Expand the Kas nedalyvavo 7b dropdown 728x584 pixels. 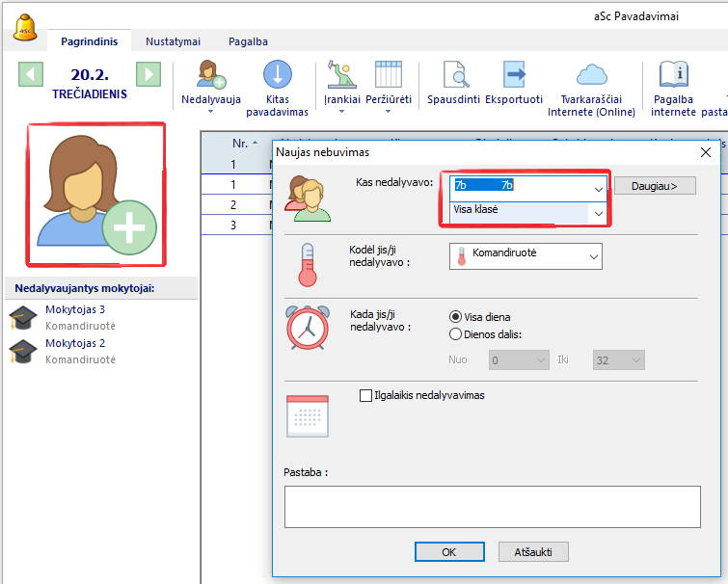(x=599, y=186)
